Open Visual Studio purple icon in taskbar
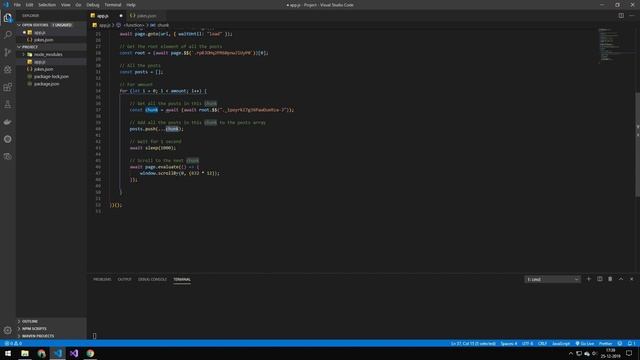 pyautogui.click(x=74, y=353)
